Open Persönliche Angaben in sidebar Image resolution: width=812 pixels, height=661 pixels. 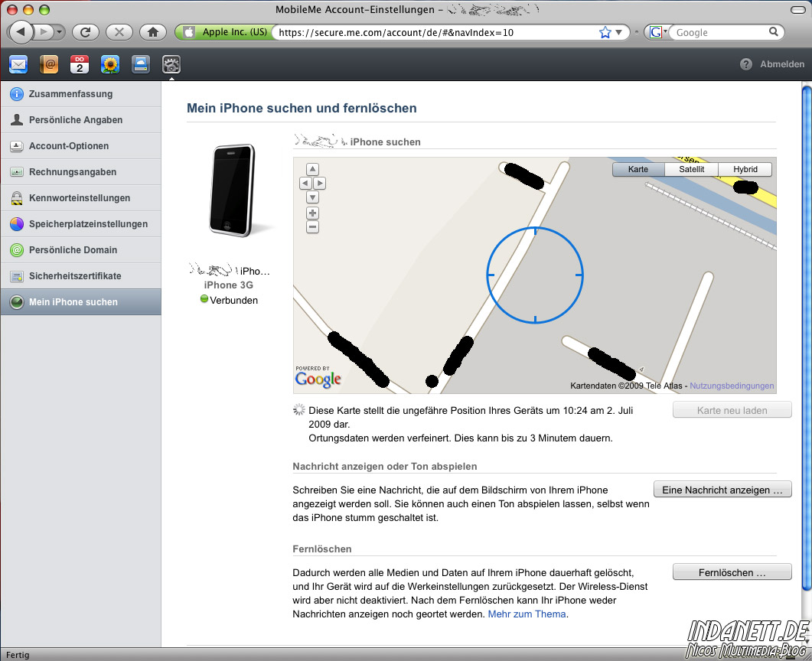click(81, 119)
